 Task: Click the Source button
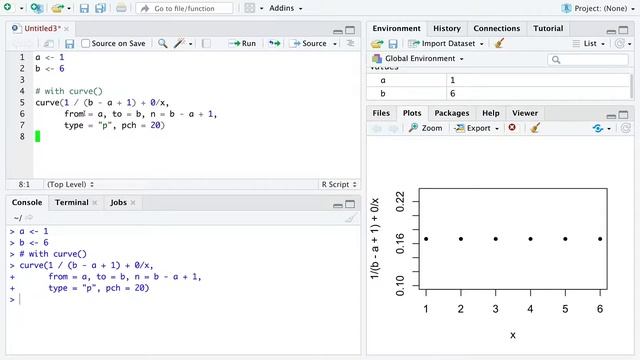(x=309, y=43)
